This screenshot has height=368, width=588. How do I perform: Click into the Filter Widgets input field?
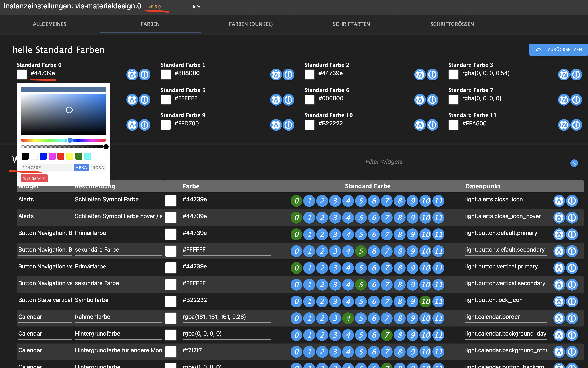[x=462, y=162]
